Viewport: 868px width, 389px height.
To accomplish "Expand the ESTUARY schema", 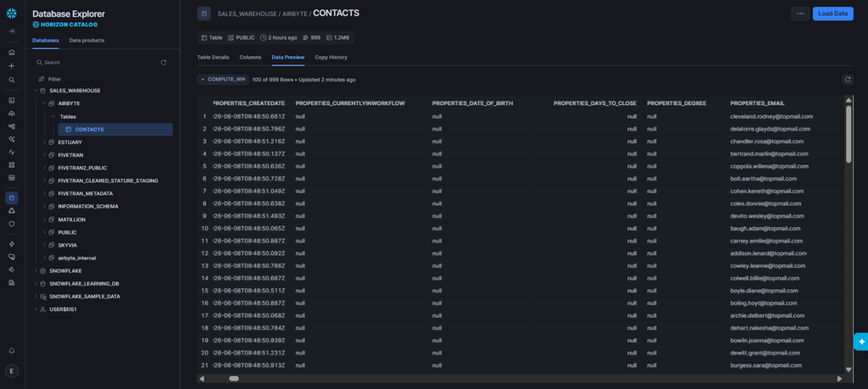I will coord(44,142).
